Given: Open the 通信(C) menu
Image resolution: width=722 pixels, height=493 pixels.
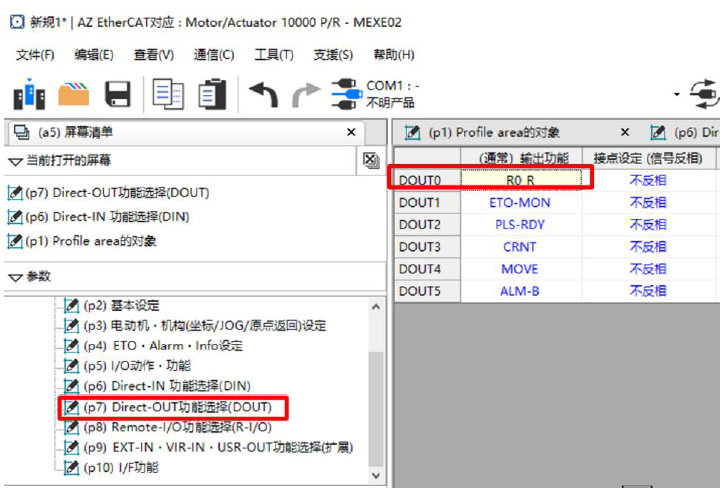Looking at the screenshot, I should pyautogui.click(x=214, y=55).
